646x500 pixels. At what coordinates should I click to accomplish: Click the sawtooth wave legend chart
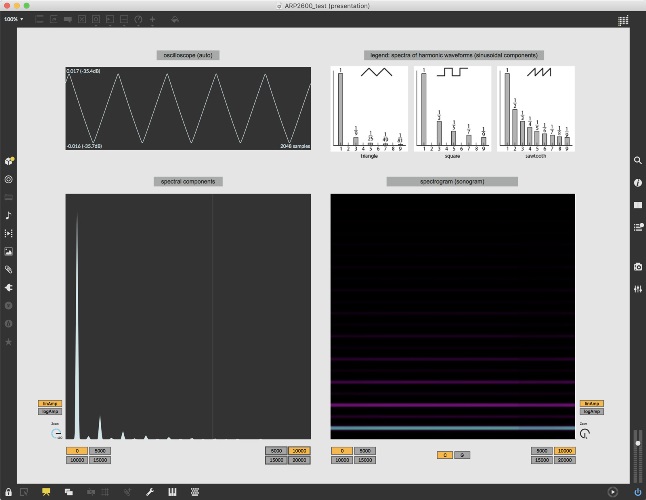coord(536,109)
